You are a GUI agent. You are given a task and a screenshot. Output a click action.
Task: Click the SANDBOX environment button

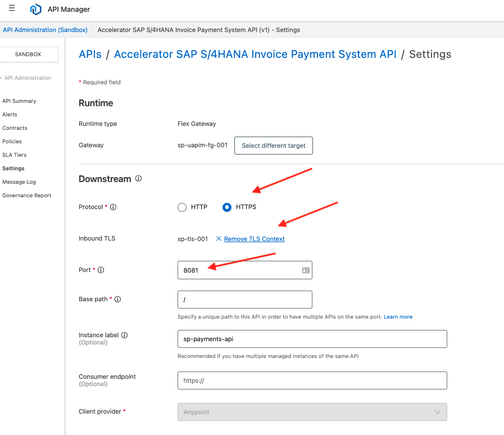[x=28, y=55]
